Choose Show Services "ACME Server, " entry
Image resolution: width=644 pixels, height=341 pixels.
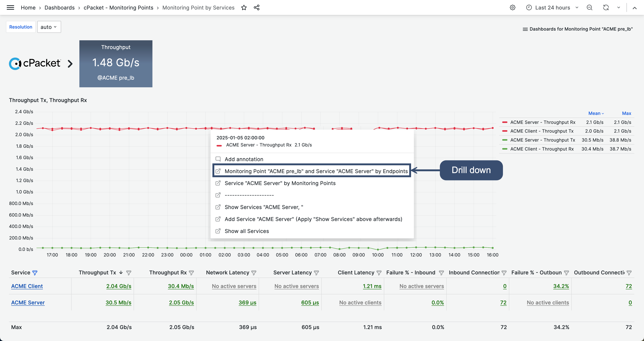pyautogui.click(x=312, y=207)
